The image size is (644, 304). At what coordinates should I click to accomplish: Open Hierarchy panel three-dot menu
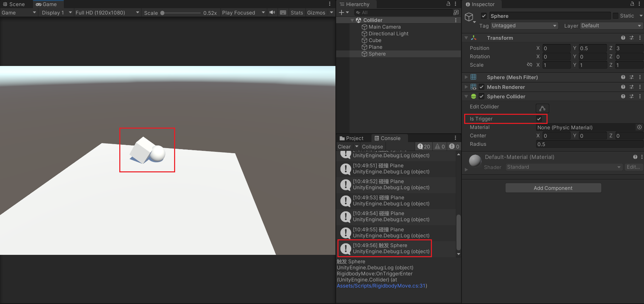tap(455, 4)
